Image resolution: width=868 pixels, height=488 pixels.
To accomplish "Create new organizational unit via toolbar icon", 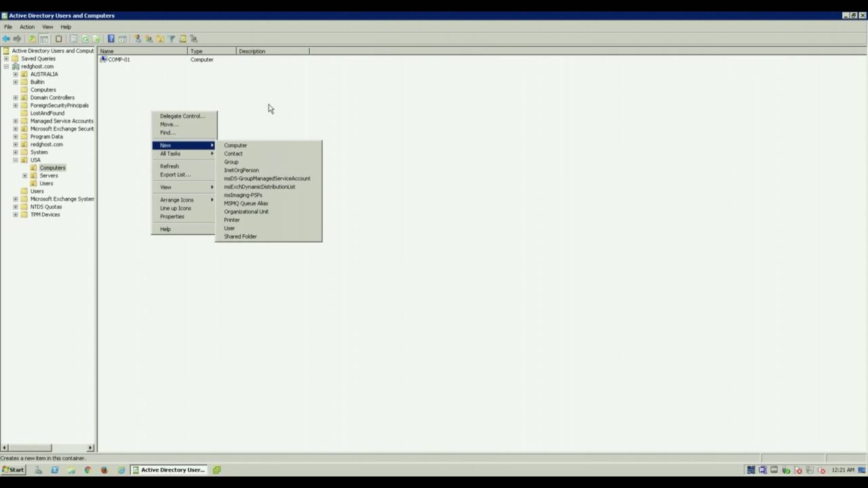I will click(160, 39).
